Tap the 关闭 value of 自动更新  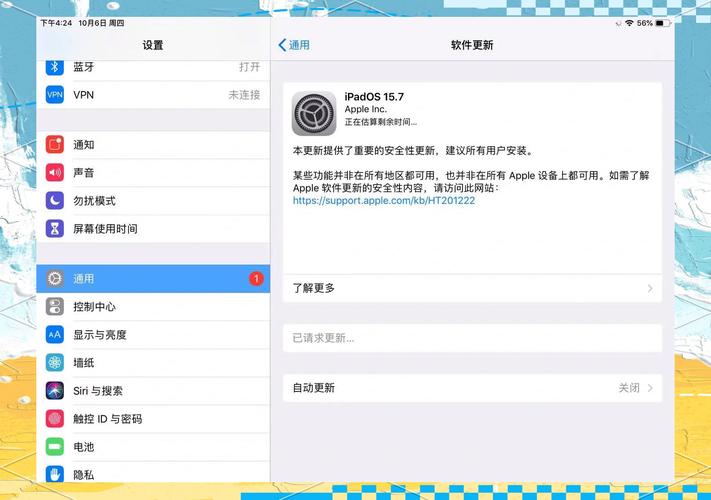click(629, 388)
